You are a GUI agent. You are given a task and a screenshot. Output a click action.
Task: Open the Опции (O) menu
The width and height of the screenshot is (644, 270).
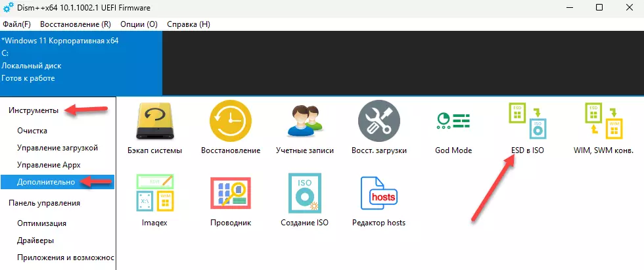point(139,24)
